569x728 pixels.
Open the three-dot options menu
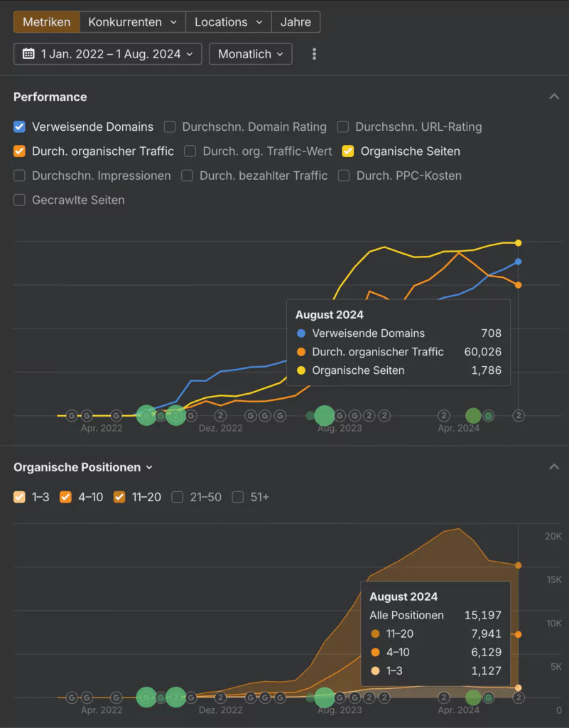(x=313, y=53)
